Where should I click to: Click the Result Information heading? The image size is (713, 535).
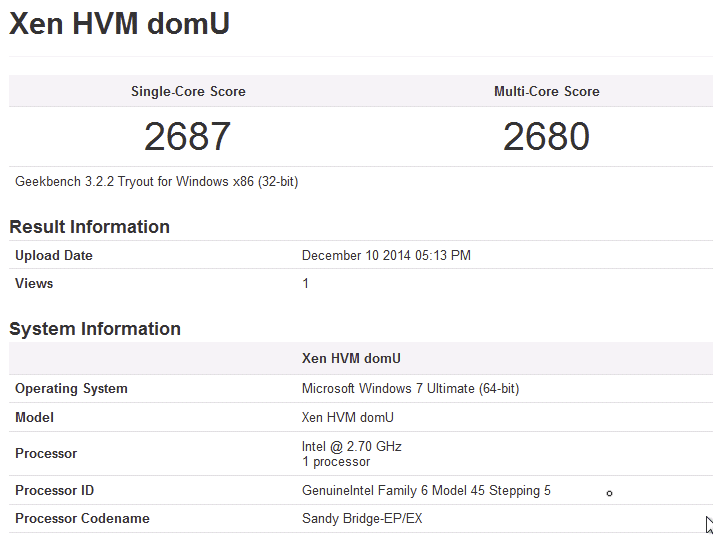(x=90, y=227)
